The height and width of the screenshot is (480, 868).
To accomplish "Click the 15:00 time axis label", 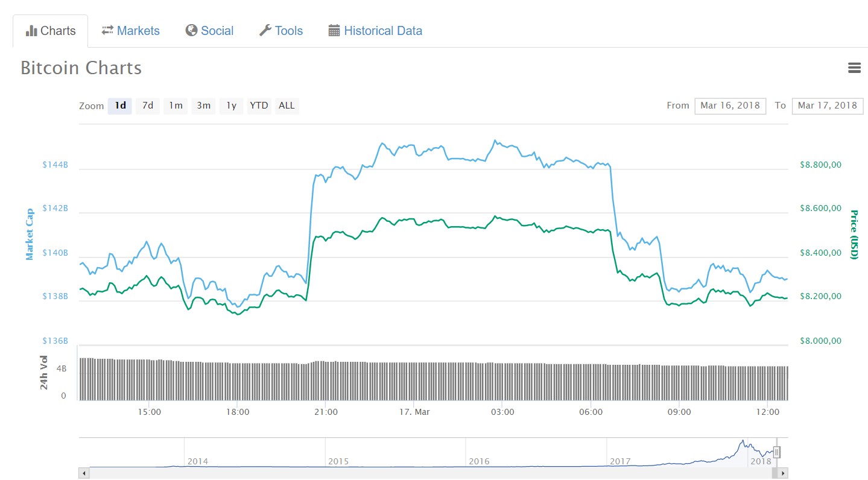I will pos(149,412).
